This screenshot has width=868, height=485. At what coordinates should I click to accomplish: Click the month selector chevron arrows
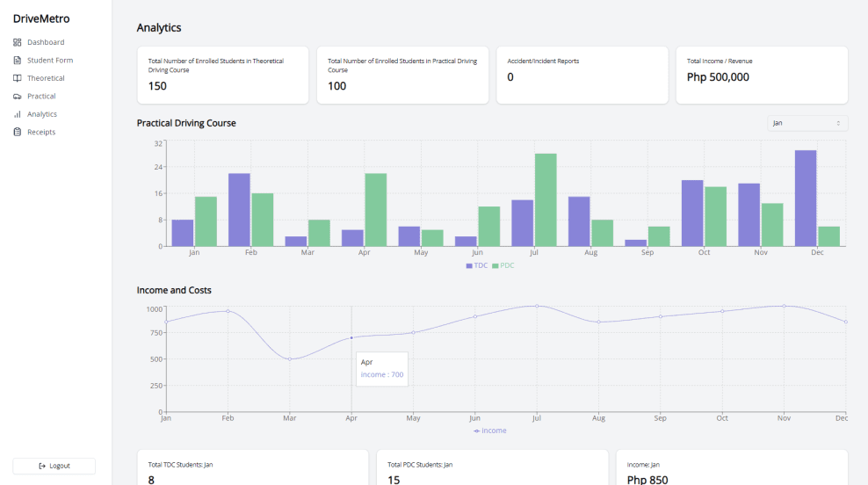[x=838, y=123]
